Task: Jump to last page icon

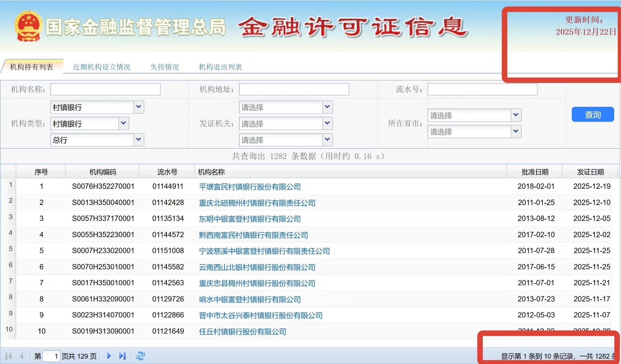Action: (122, 356)
